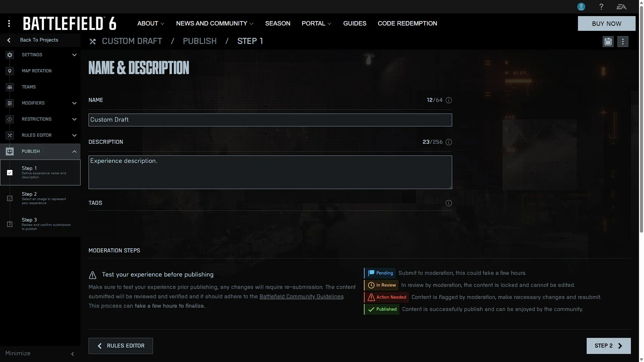Click the Restrictions diamond icon
This screenshot has width=644, height=362.
tap(10, 119)
